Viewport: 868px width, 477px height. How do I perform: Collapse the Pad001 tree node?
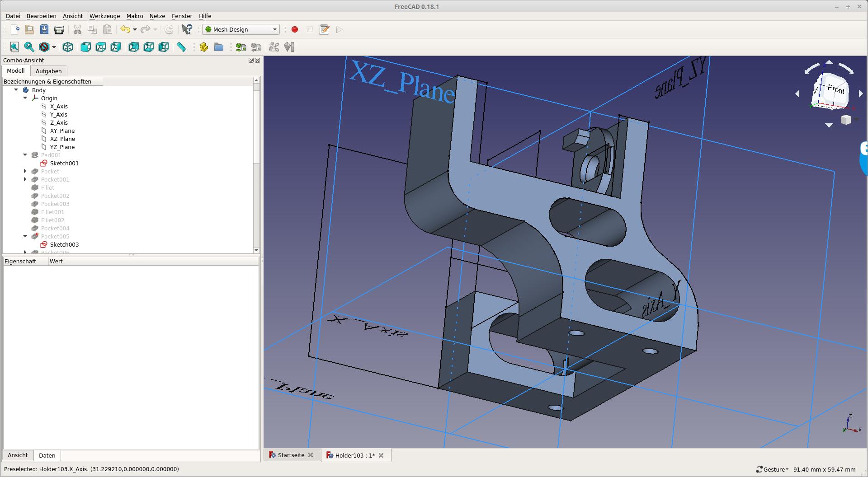click(25, 155)
